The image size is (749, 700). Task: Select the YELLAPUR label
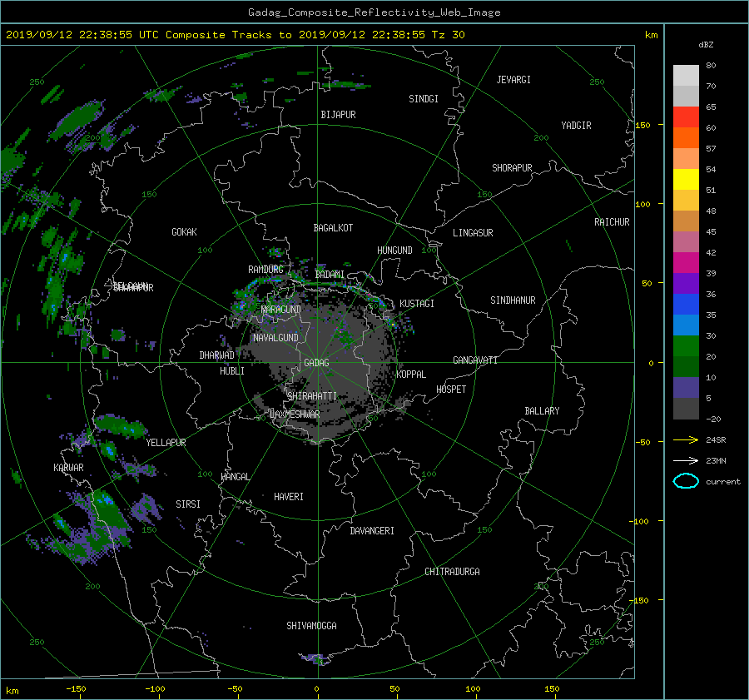point(166,443)
